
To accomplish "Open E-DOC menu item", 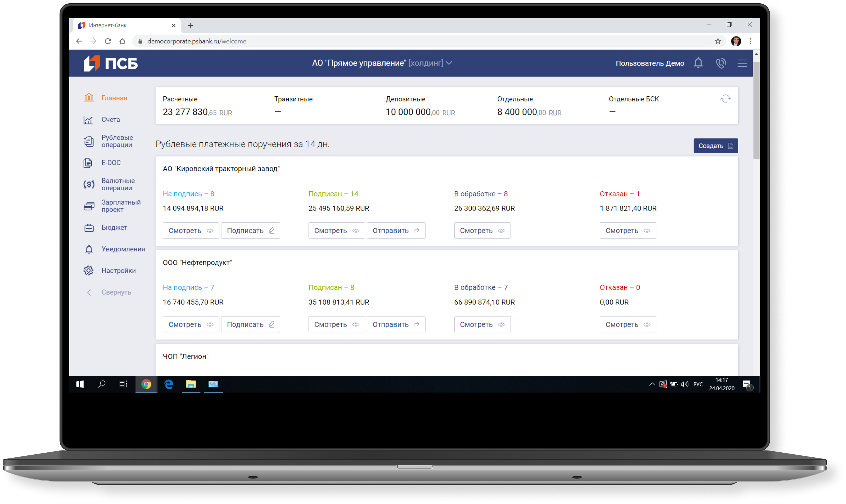I will (111, 163).
